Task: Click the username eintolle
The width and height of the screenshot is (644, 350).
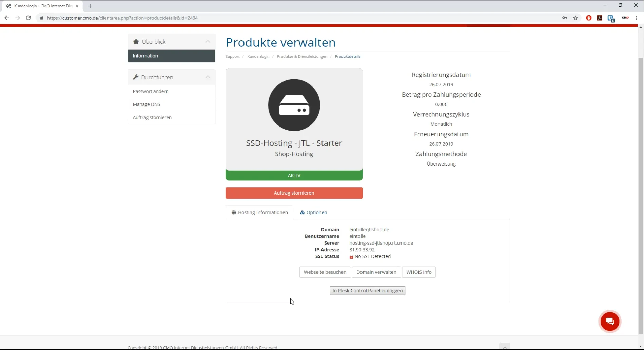Action: (x=357, y=236)
